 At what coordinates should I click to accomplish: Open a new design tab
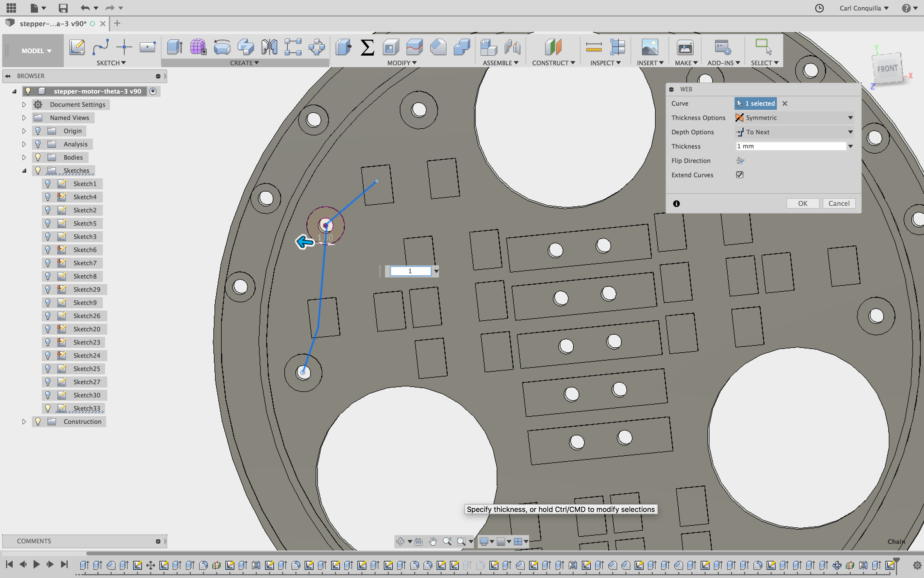coord(117,23)
